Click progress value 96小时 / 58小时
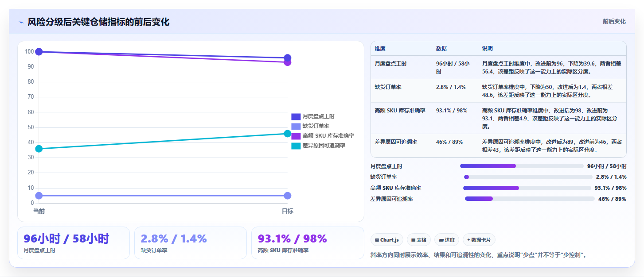The image size is (644, 277). (x=607, y=166)
